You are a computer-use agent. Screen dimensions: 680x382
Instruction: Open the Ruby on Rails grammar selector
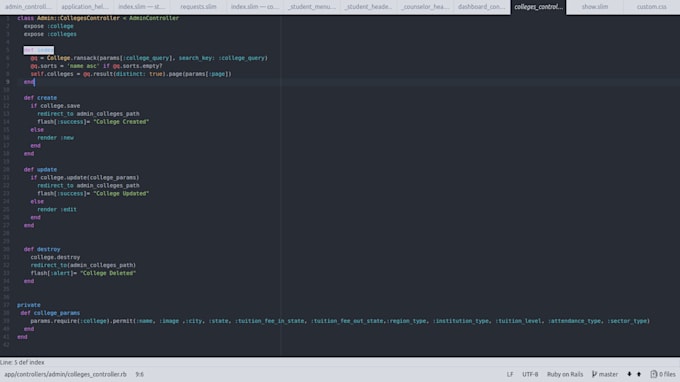click(x=565, y=374)
